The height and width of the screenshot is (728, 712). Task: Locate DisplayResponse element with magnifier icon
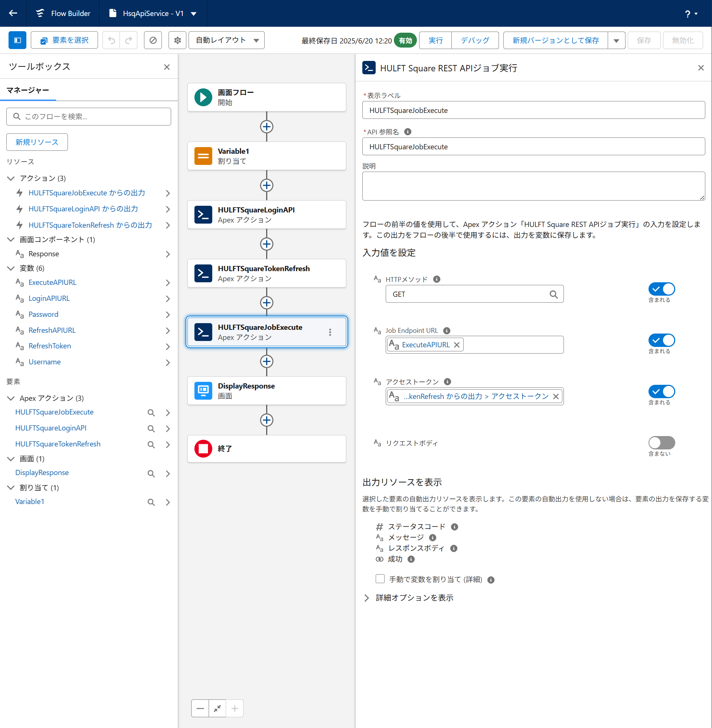coord(151,474)
